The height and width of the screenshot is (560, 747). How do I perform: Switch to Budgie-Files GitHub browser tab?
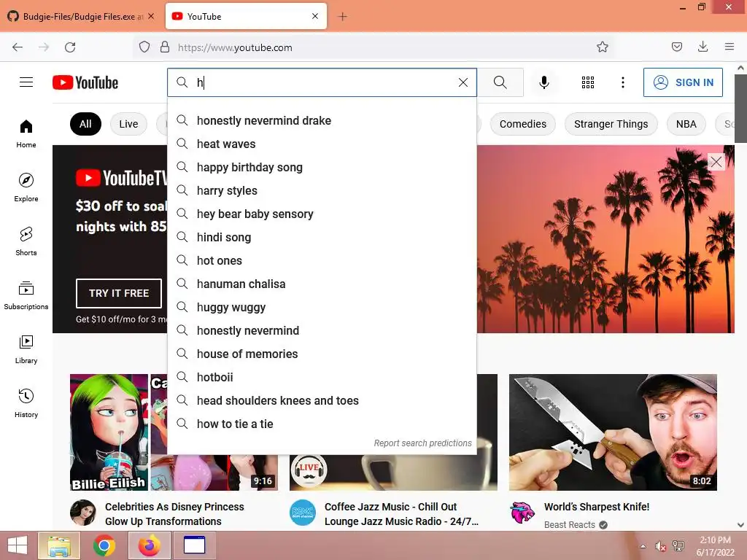click(81, 16)
